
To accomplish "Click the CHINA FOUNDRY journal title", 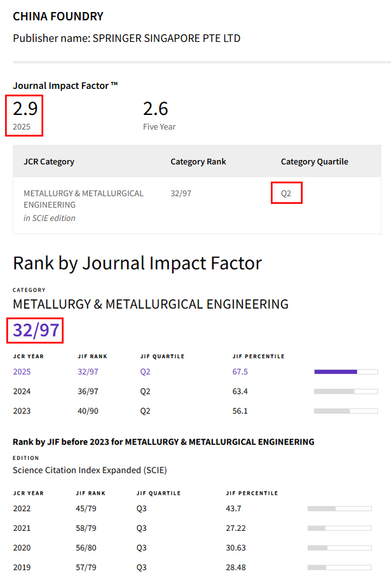I will [58, 17].
